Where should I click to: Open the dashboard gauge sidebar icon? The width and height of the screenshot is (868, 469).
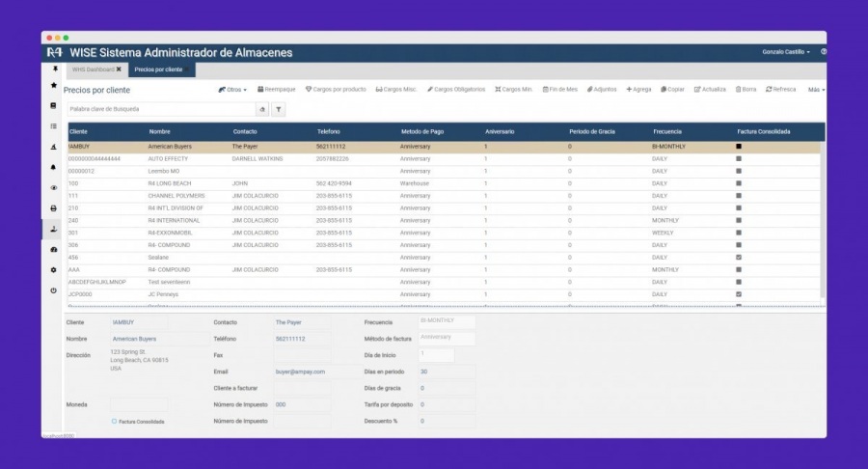(x=54, y=250)
